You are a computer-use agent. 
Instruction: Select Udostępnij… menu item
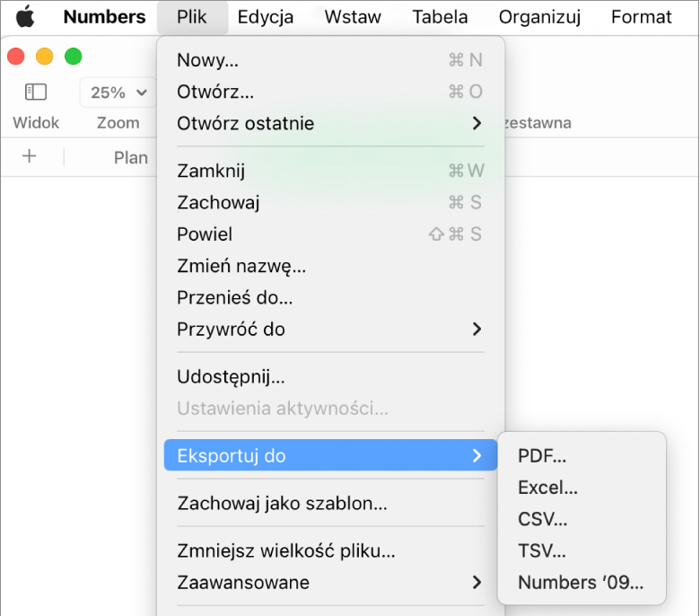pyautogui.click(x=330, y=376)
